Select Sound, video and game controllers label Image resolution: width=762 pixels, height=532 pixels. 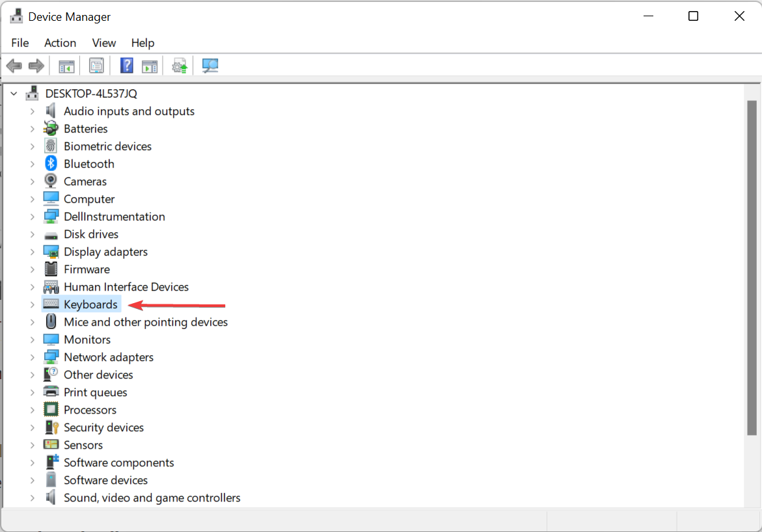(x=152, y=498)
